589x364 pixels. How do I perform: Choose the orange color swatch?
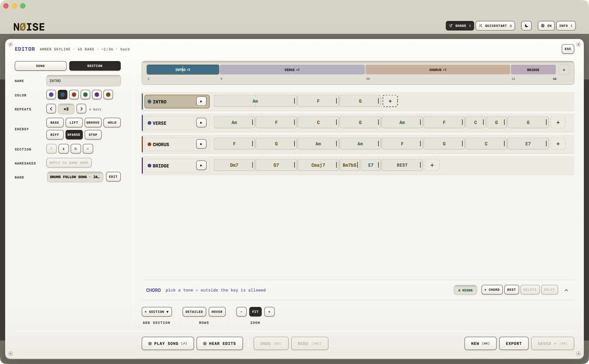click(74, 95)
